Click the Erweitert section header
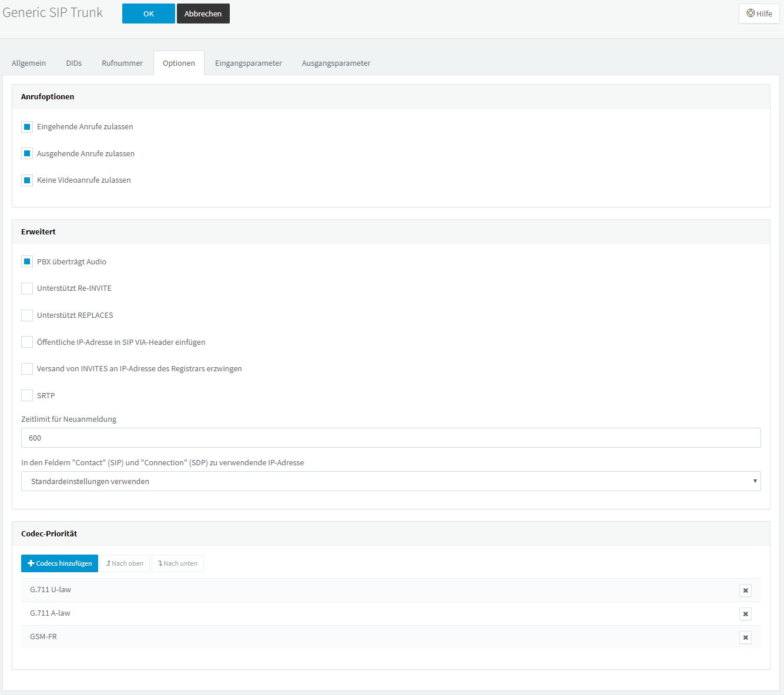This screenshot has width=784, height=695. click(x=391, y=231)
